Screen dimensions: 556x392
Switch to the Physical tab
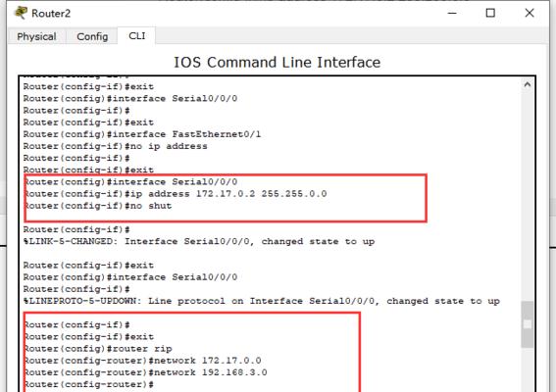pos(36,36)
